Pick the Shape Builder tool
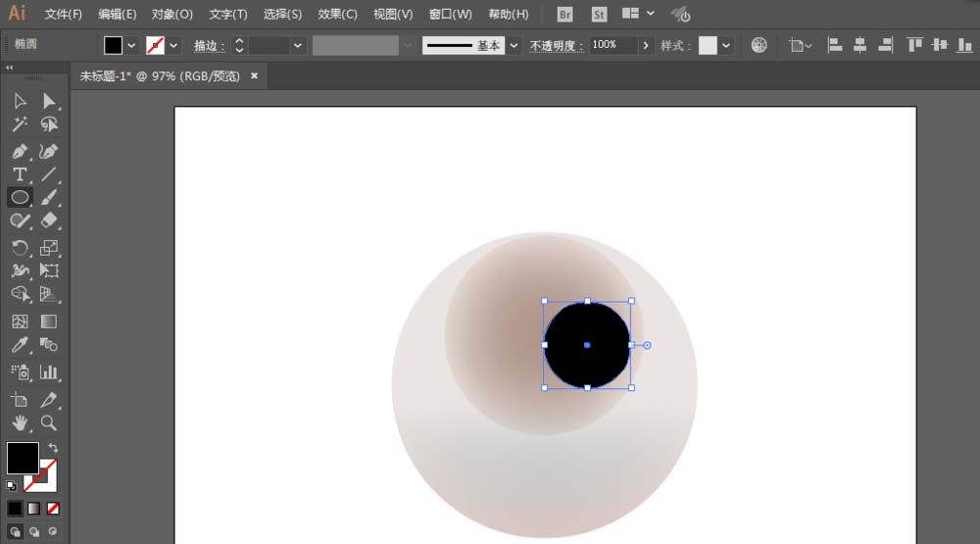 click(x=20, y=294)
